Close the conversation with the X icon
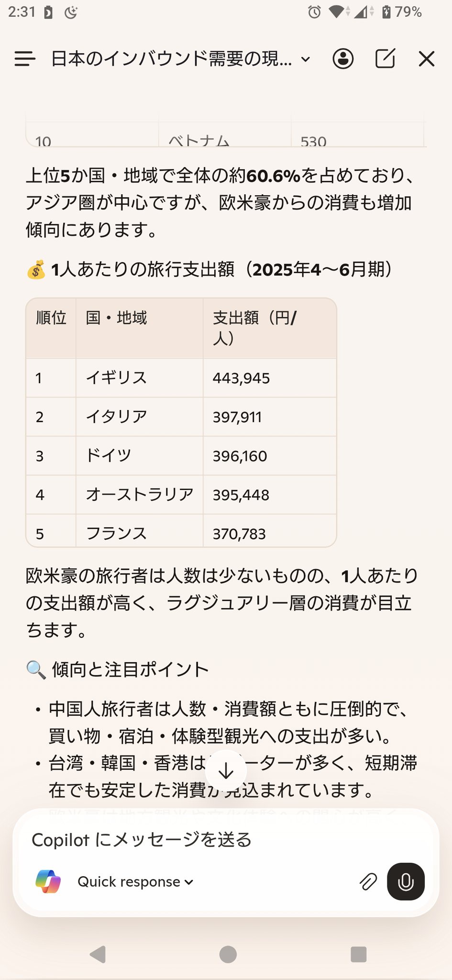The width and height of the screenshot is (452, 980). tap(426, 59)
